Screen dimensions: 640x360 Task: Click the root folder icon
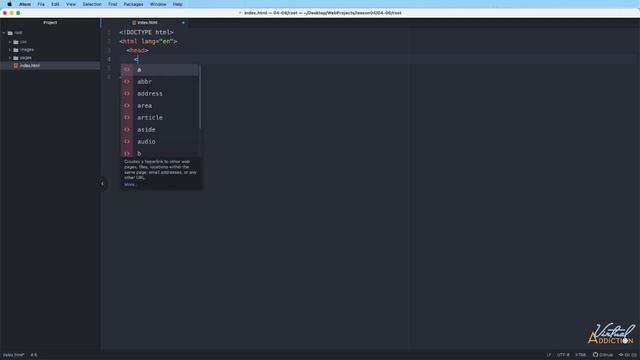point(10,33)
